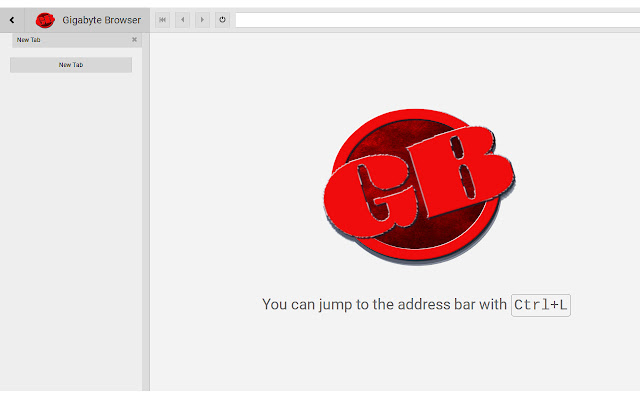The image size is (640, 400).
Task: Collapse the sidebar with the back chevron
Action: click(x=12, y=20)
